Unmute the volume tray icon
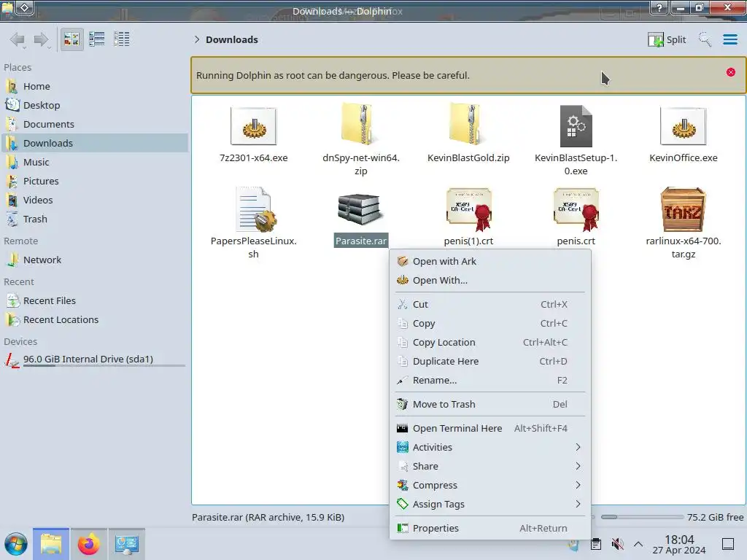This screenshot has width=747, height=560. (x=617, y=544)
